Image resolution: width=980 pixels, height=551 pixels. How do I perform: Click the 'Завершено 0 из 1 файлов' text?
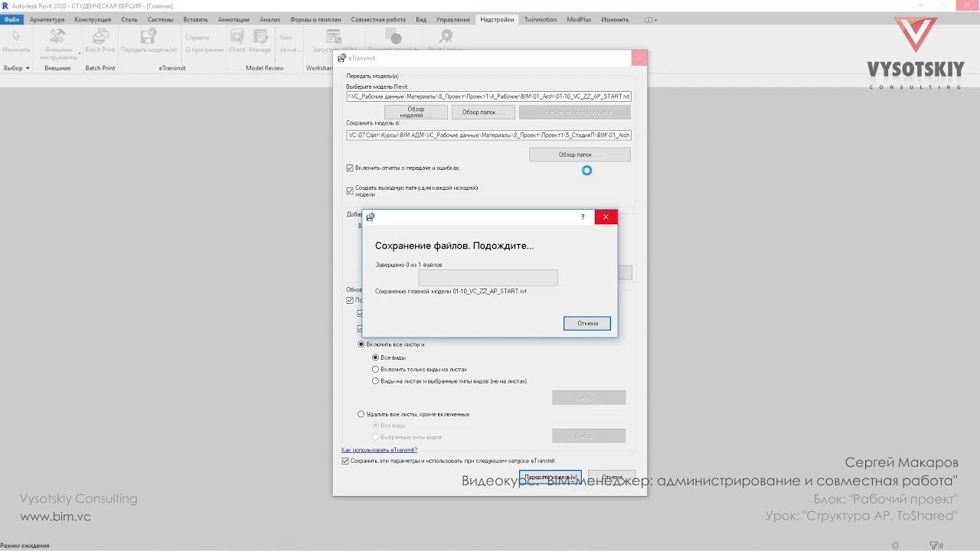409,265
